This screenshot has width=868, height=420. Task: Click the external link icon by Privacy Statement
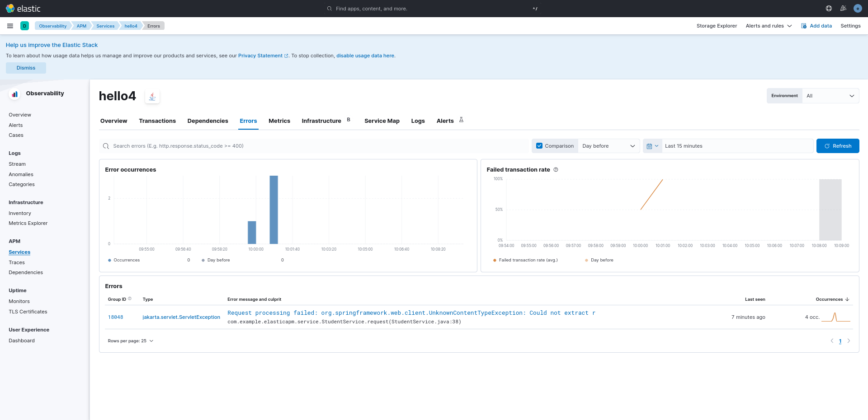click(x=286, y=56)
